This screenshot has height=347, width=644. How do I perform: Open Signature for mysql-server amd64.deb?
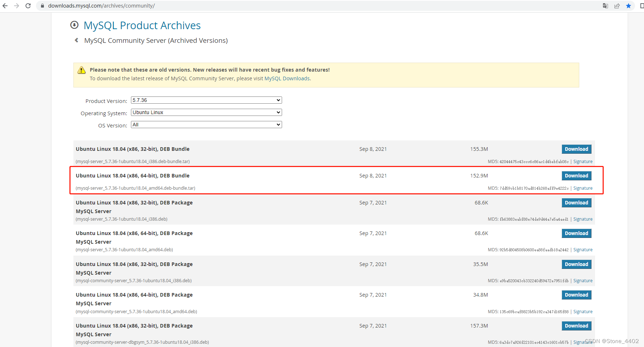583,250
